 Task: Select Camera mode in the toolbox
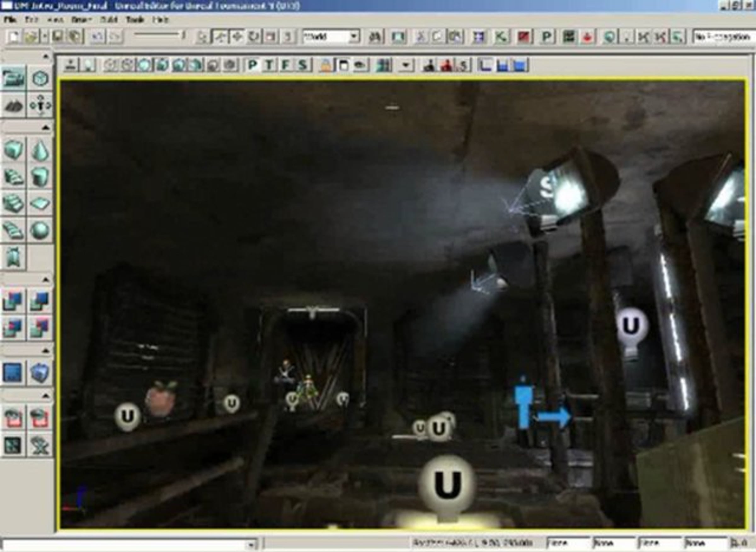coord(13,78)
